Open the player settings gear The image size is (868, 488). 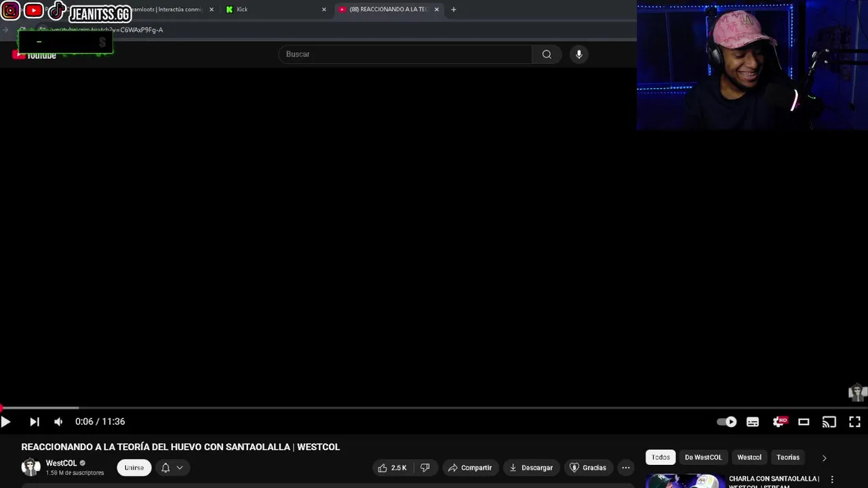(x=779, y=422)
